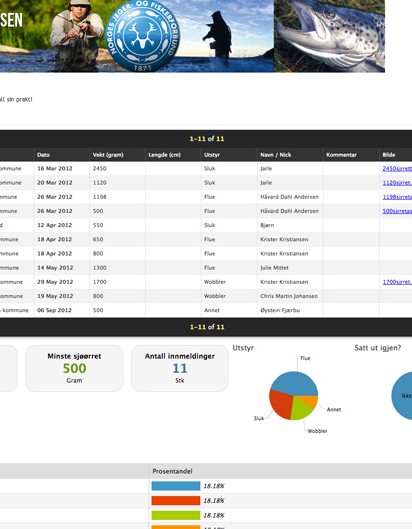Image resolution: width=412 pixels, height=529 pixels.
Task: Click the blue 18.18% percentage bar
Action: 176,486
